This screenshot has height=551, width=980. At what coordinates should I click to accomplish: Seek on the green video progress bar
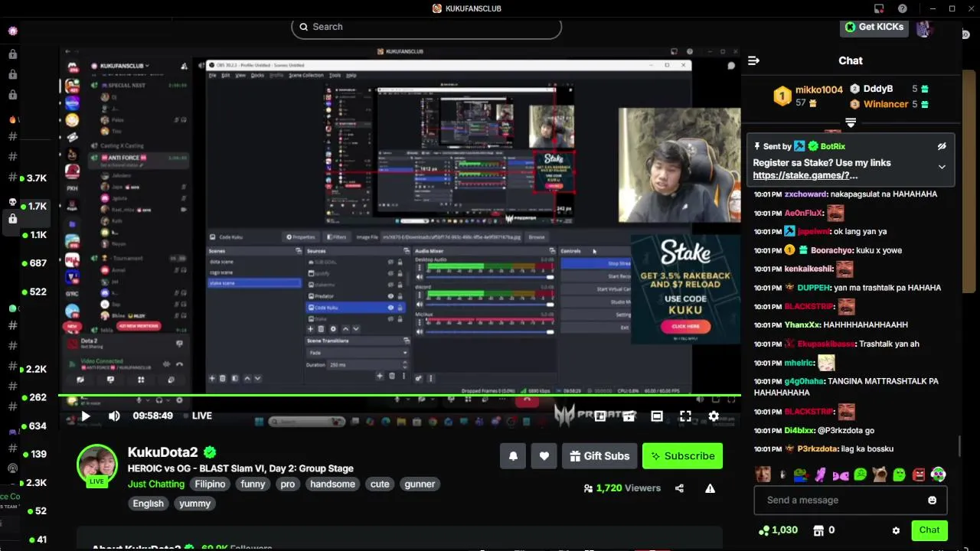point(399,396)
